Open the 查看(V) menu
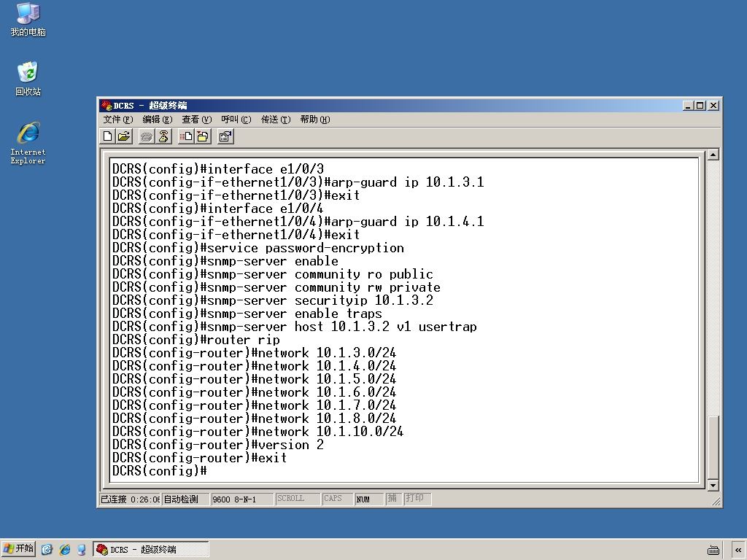Image resolution: width=747 pixels, height=560 pixels. (197, 120)
